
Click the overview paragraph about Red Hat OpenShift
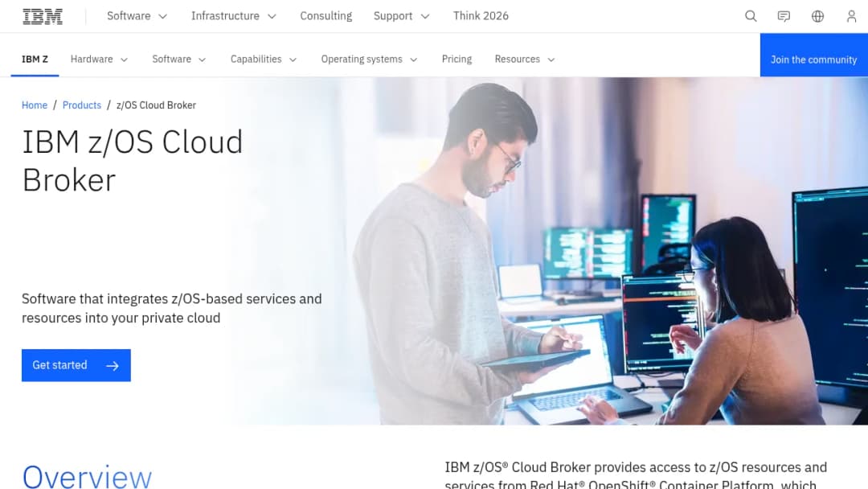[x=636, y=475]
